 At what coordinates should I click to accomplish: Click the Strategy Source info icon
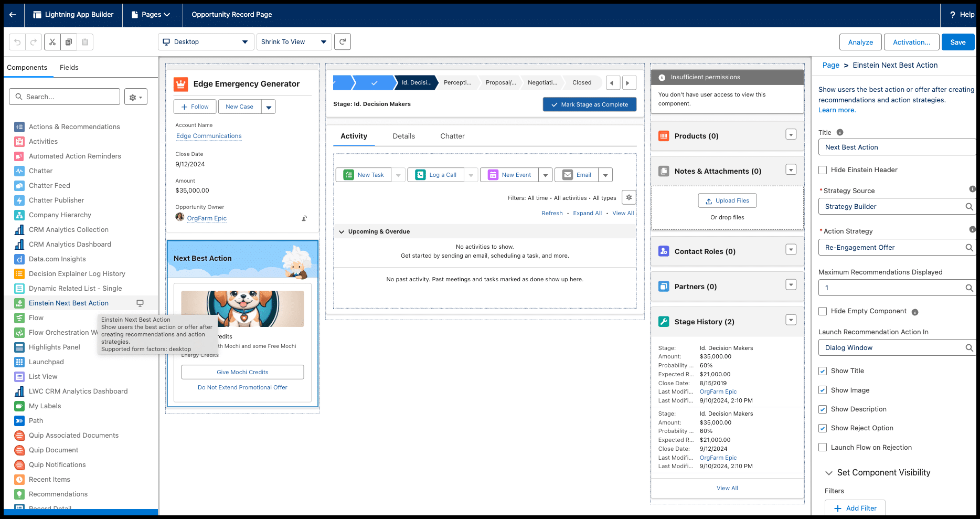tap(972, 189)
